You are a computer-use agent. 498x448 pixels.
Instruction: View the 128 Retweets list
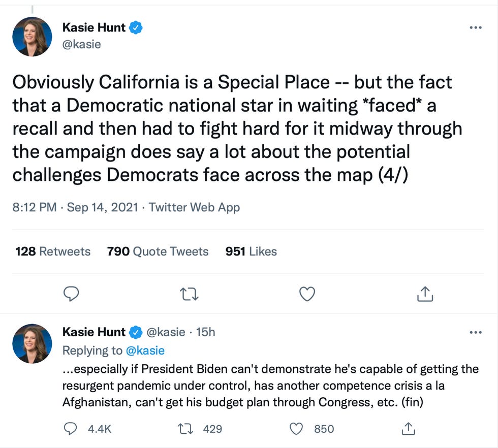(x=53, y=251)
